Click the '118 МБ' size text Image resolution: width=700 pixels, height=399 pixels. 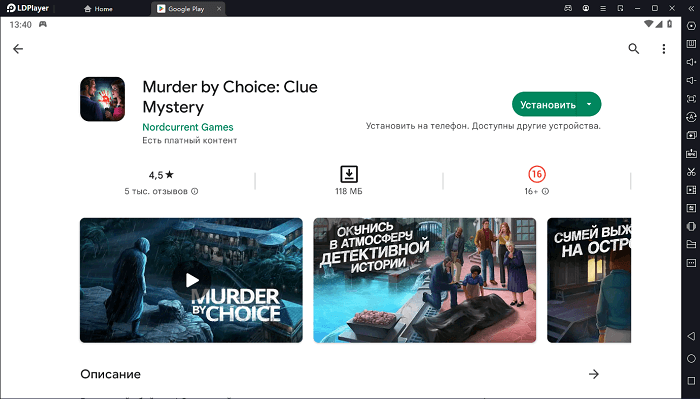tap(349, 191)
